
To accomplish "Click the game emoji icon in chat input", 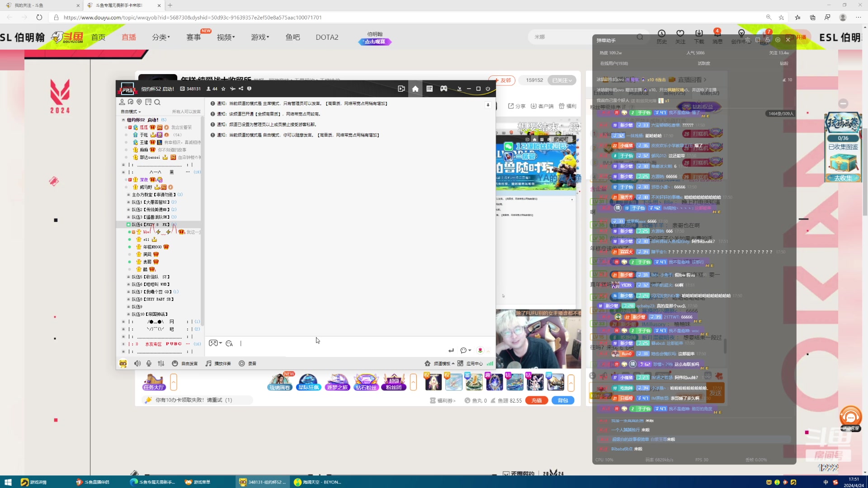I will 213,343.
